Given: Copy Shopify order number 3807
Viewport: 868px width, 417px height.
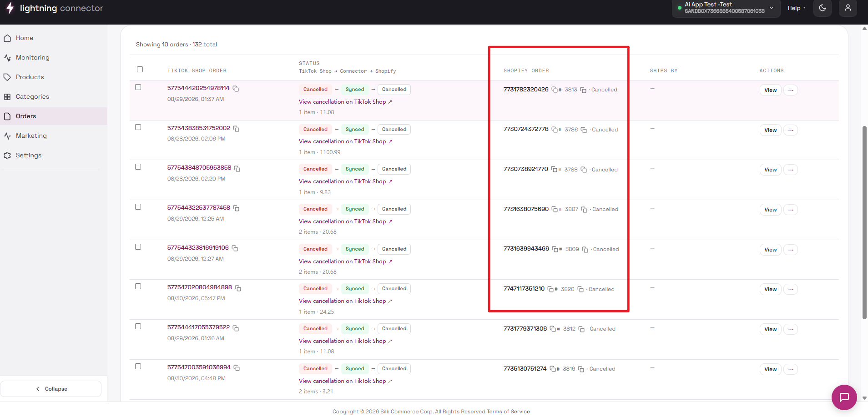Looking at the screenshot, I should tap(584, 210).
